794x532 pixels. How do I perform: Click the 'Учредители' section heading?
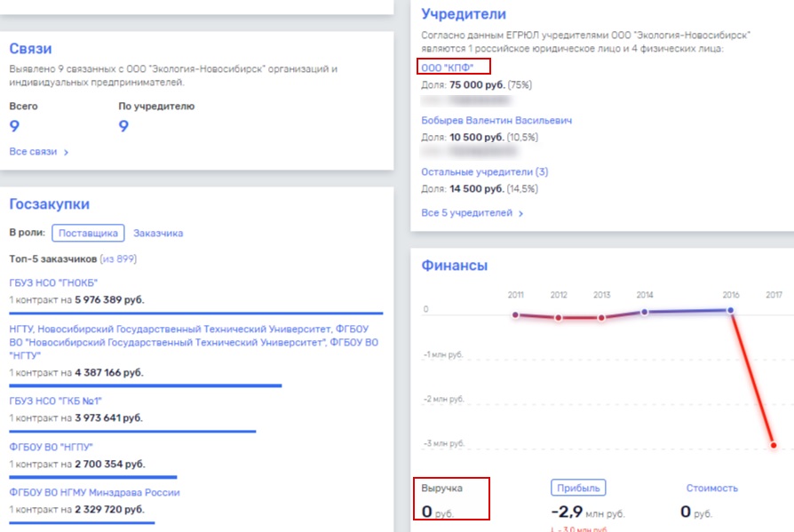pos(464,14)
